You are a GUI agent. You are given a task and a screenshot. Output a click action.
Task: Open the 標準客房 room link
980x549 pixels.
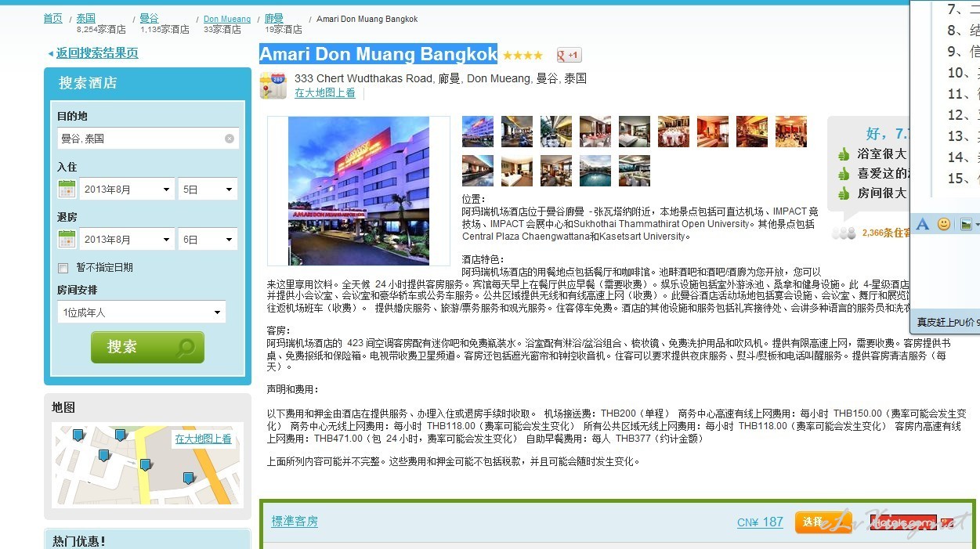[x=295, y=522]
